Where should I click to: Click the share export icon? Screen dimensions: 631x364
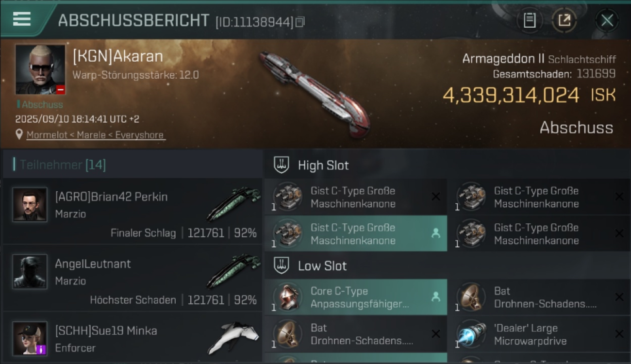coord(564,20)
